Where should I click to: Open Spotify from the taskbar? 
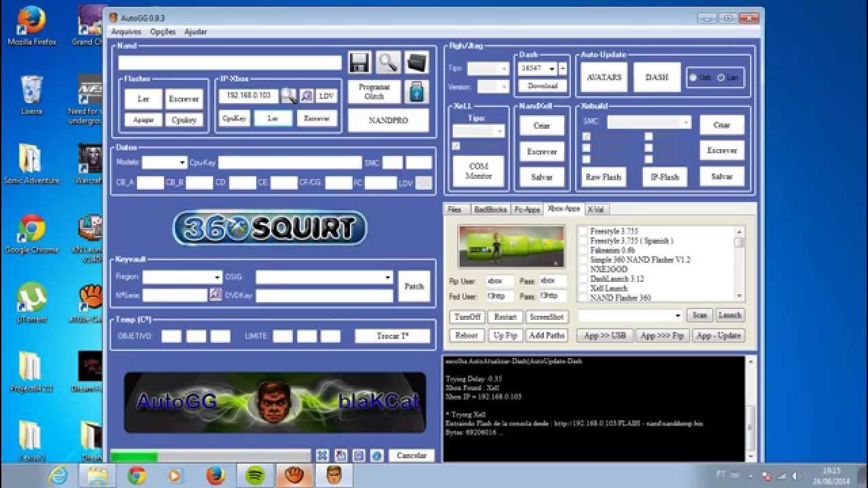tap(256, 476)
